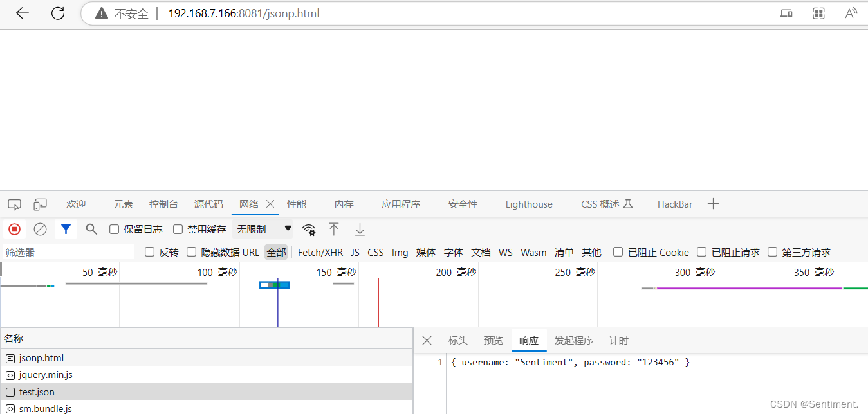Clear the network log icon

click(x=40, y=229)
